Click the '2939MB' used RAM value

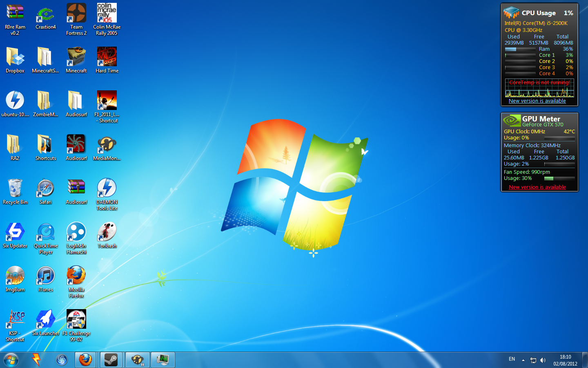[x=514, y=43]
